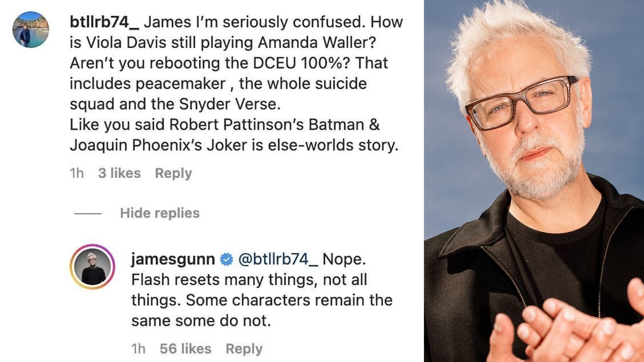Click the 1h timestamp beside 56 likes
This screenshot has height=362, width=644.
coord(138,349)
